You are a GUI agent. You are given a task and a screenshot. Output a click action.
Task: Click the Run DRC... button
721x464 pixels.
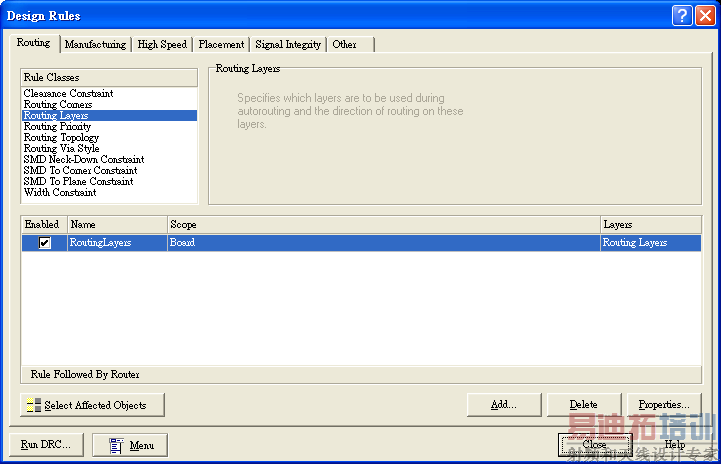(x=46, y=445)
